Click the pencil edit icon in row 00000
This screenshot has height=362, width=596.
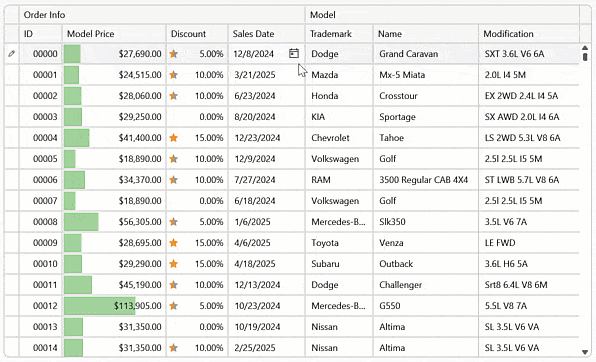[12, 54]
